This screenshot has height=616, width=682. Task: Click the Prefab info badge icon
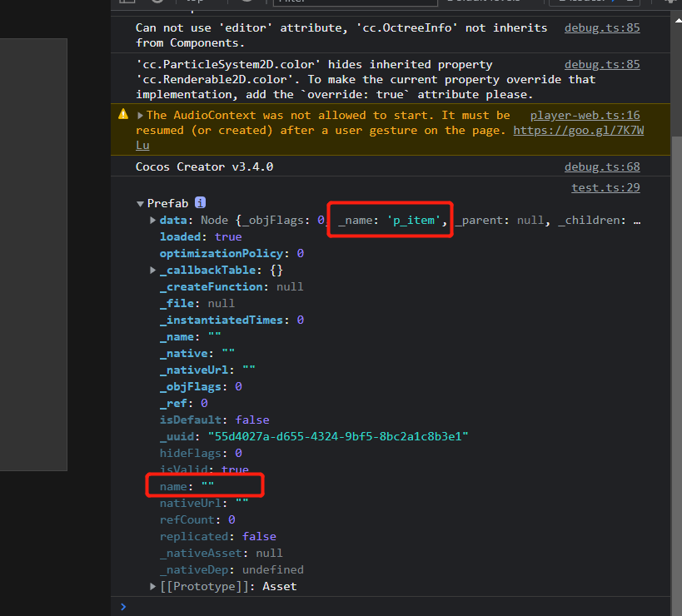[x=200, y=202]
